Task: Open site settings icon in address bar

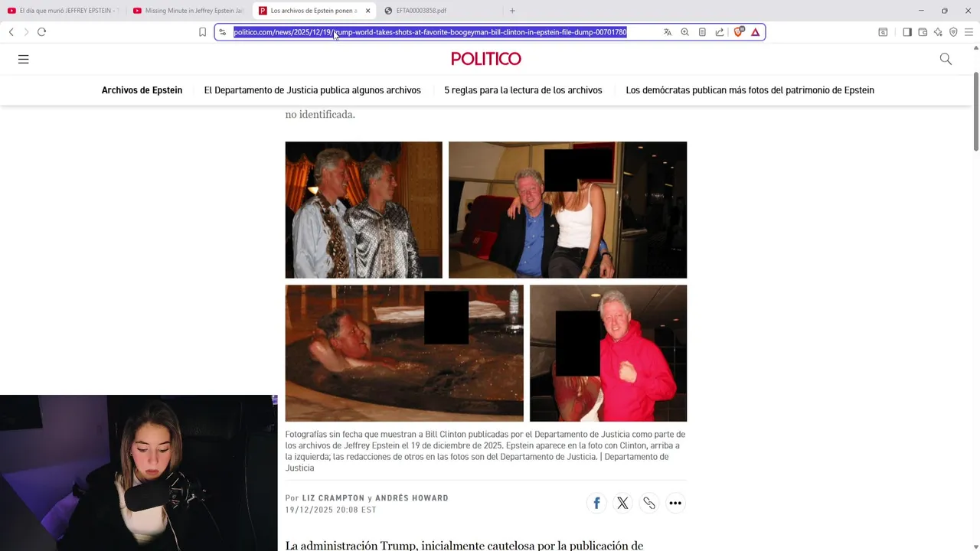Action: (x=223, y=32)
